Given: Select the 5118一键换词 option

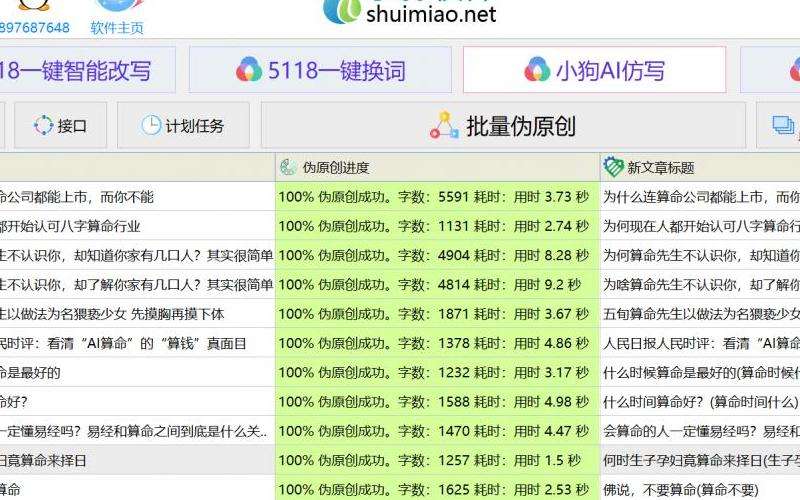Looking at the screenshot, I should 322,71.
